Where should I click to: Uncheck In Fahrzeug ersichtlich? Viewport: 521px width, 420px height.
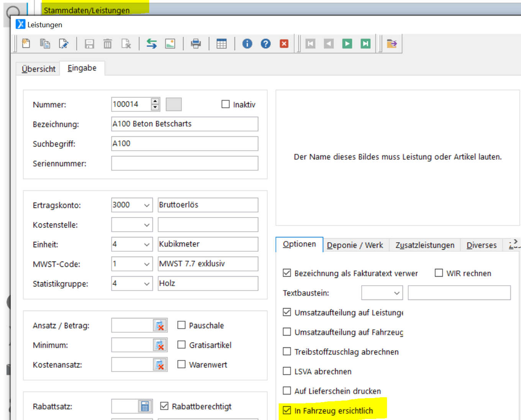287,410
